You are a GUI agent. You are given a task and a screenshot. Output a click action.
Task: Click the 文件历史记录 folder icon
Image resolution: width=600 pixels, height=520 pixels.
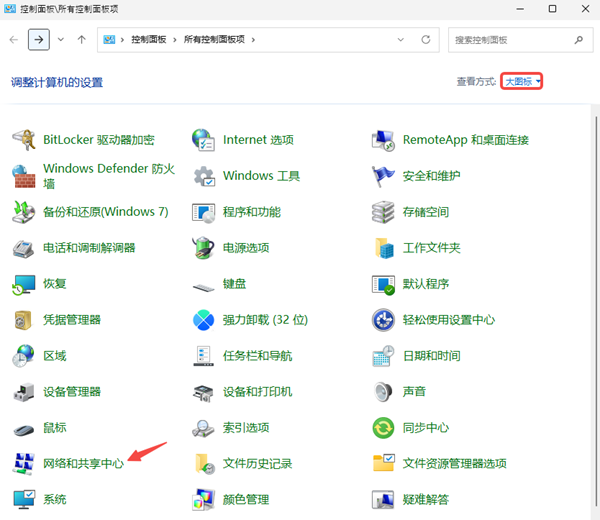(203, 464)
